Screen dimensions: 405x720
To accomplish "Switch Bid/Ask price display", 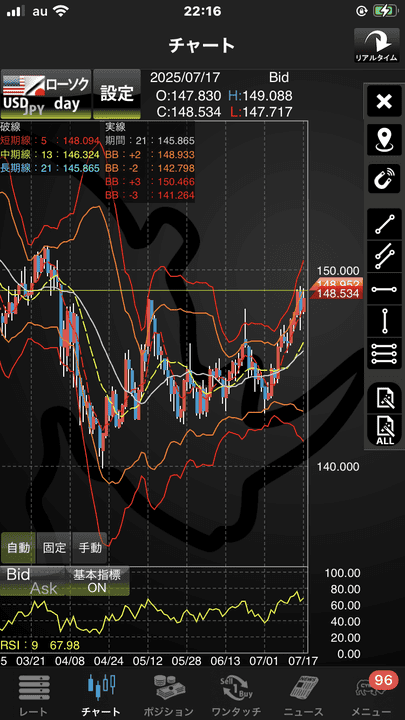I will tap(32, 581).
